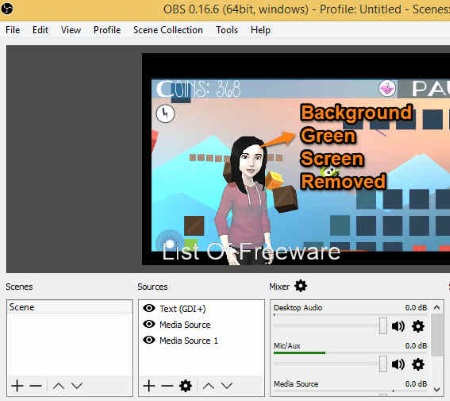Click Mic/Aux volume slider handle
The image size is (450, 401).
(x=383, y=364)
